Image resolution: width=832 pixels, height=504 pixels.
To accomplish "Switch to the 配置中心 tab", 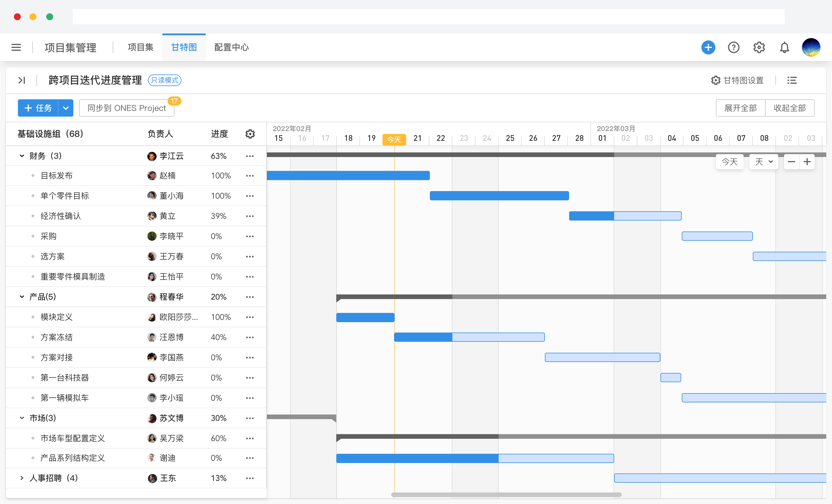I will [x=231, y=47].
